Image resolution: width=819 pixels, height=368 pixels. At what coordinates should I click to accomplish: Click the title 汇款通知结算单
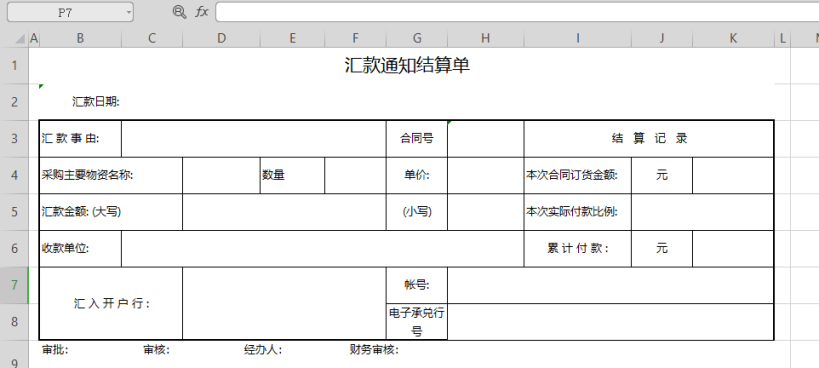coord(407,65)
